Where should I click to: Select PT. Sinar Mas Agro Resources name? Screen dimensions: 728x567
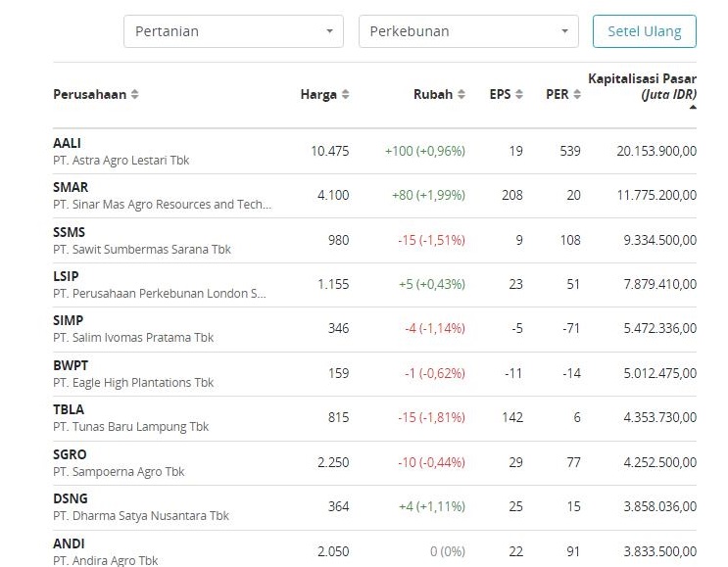point(162,204)
